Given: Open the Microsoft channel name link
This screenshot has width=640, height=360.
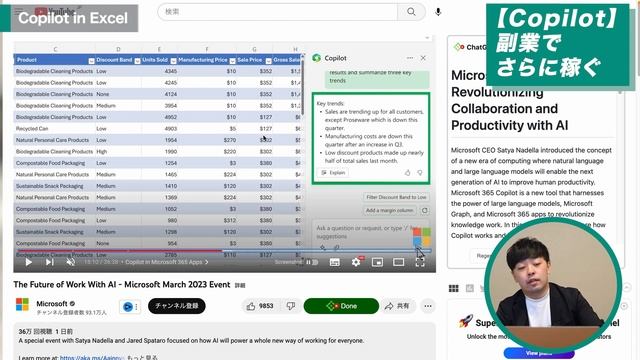Looking at the screenshot, I should (51, 304).
